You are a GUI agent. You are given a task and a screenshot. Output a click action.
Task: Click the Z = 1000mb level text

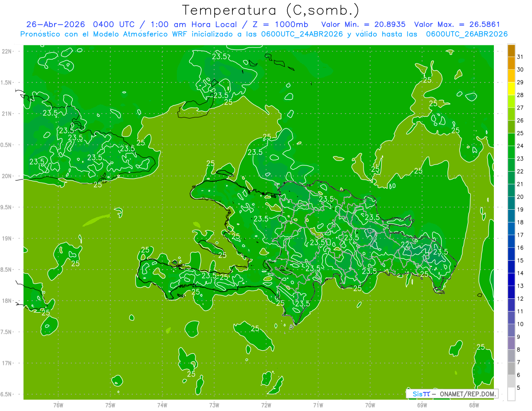286,24
